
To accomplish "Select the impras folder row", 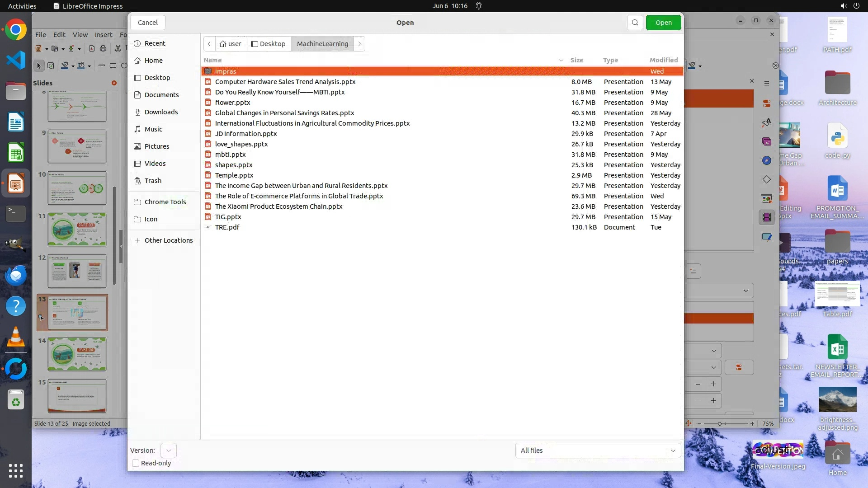I will pos(226,71).
